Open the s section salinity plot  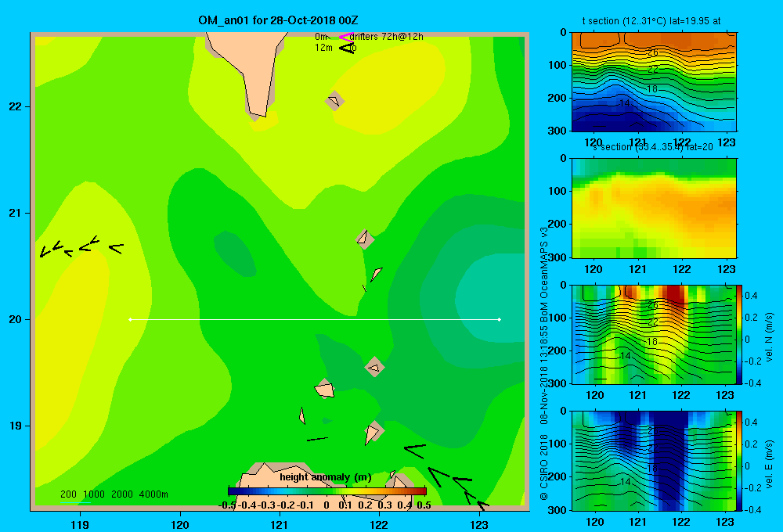click(x=654, y=208)
